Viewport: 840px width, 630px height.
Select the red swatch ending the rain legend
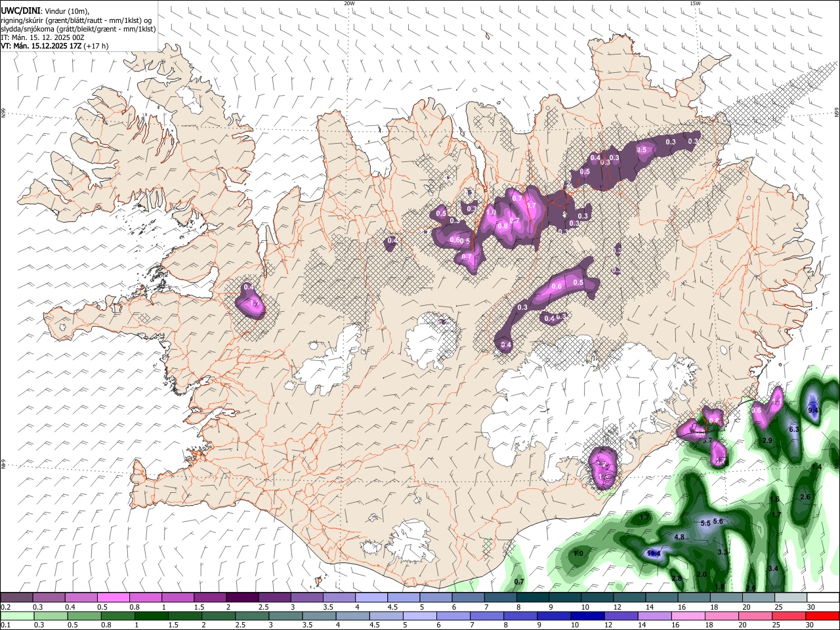point(823,616)
